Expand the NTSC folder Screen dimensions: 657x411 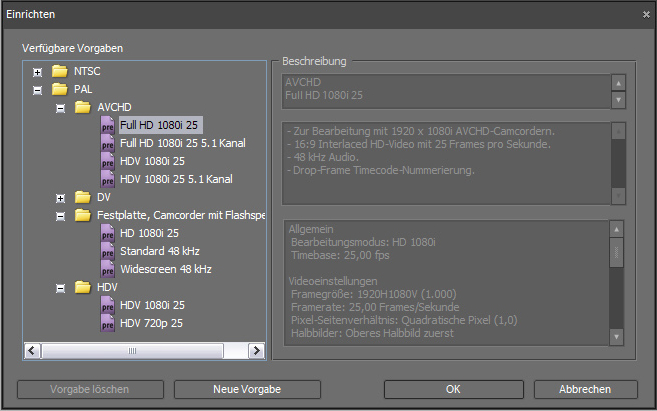tap(38, 72)
